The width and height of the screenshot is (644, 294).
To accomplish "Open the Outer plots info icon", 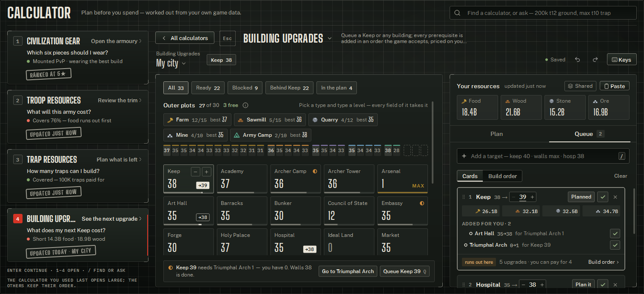I will [245, 105].
